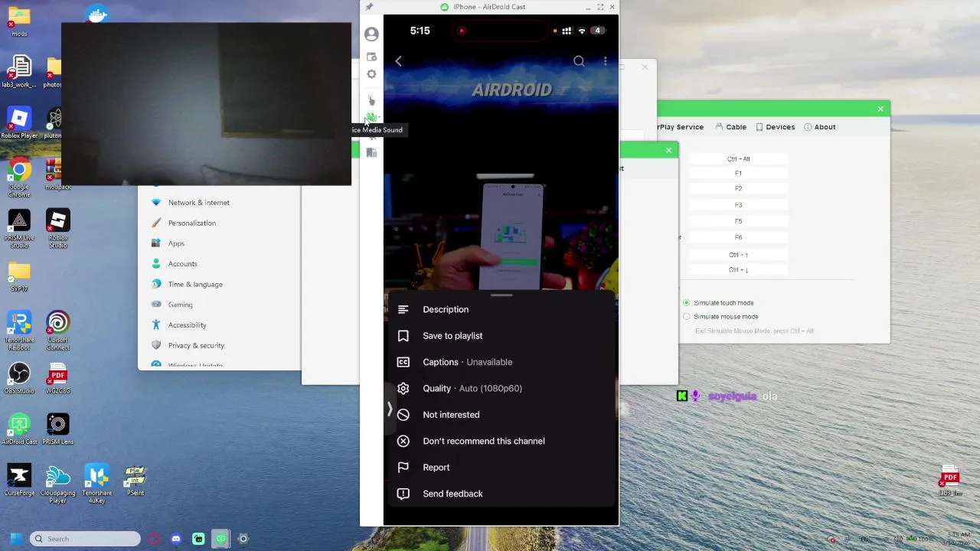Toggle the touch control hand icon
The image size is (980, 551).
pos(371,100)
